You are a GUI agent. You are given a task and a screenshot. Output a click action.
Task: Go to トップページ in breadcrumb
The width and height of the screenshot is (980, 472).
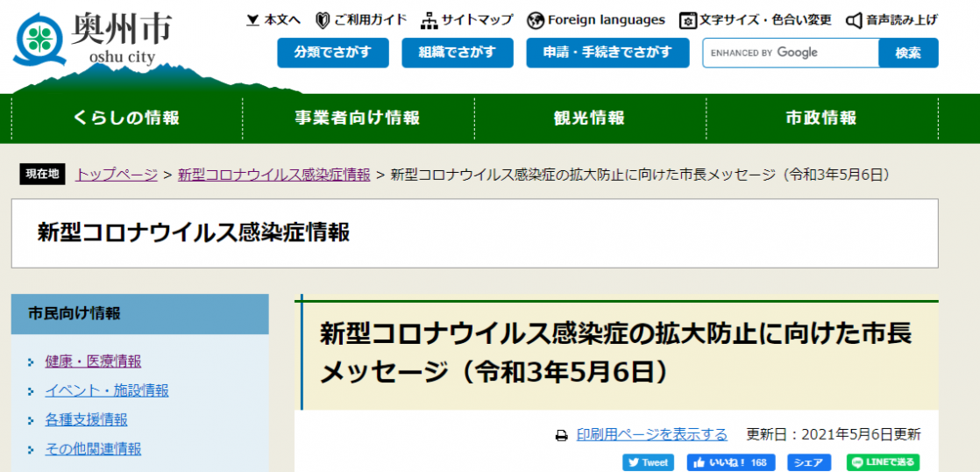point(117,175)
